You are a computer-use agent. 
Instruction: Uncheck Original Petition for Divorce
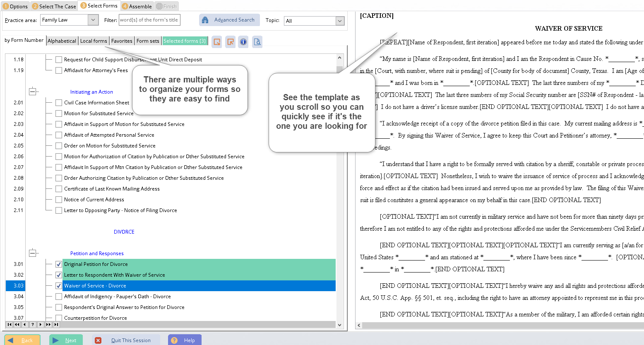tap(59, 264)
